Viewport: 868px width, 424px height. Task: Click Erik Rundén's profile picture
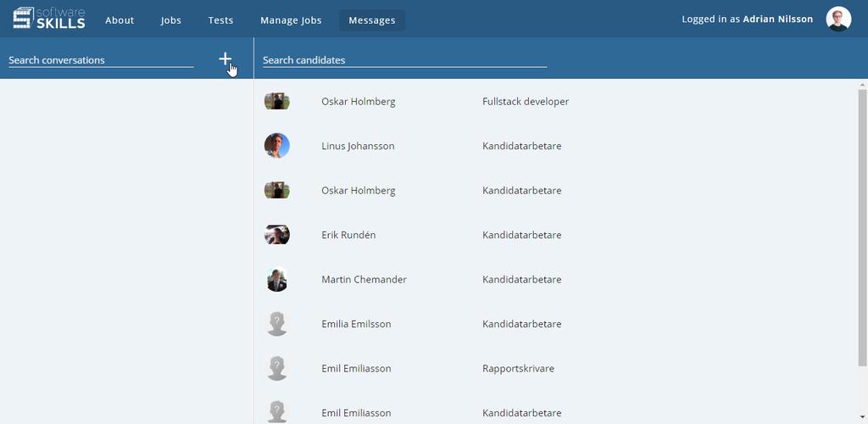[x=277, y=235]
